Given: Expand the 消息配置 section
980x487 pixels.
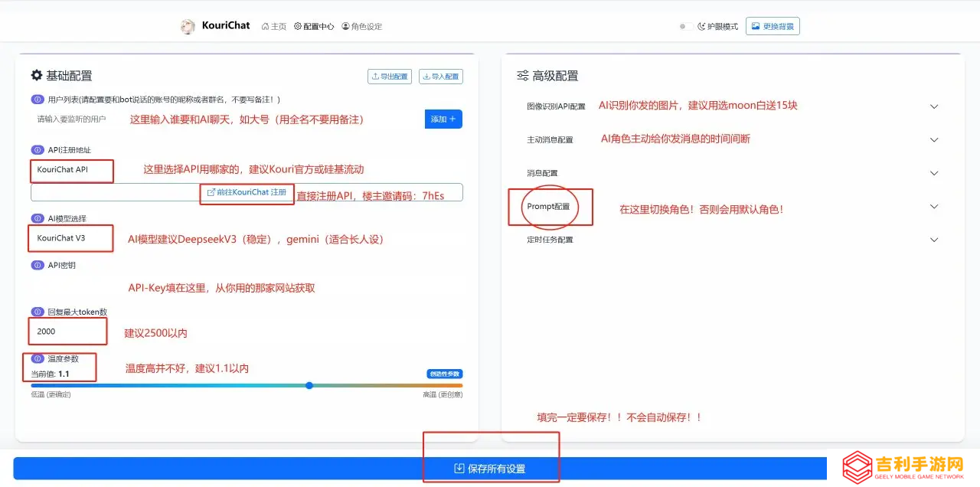Looking at the screenshot, I should pyautogui.click(x=733, y=173).
